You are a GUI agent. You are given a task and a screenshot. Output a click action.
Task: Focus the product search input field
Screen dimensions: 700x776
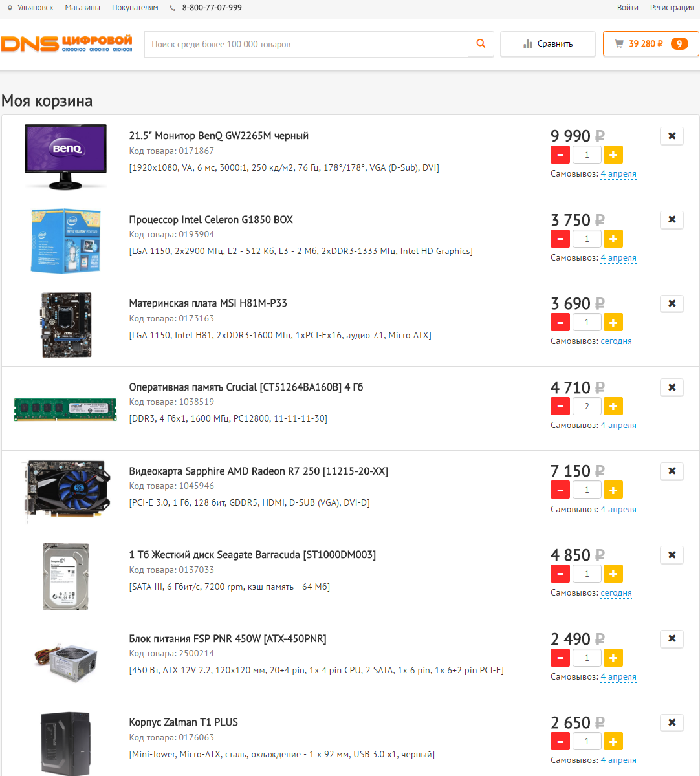pos(307,44)
